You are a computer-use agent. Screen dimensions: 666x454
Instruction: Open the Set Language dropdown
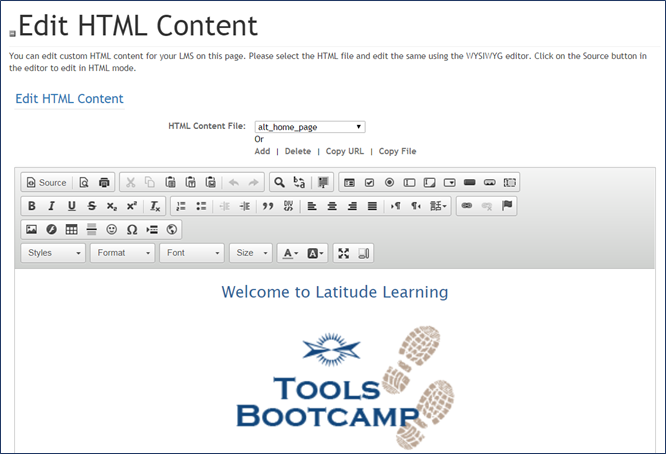coord(438,206)
